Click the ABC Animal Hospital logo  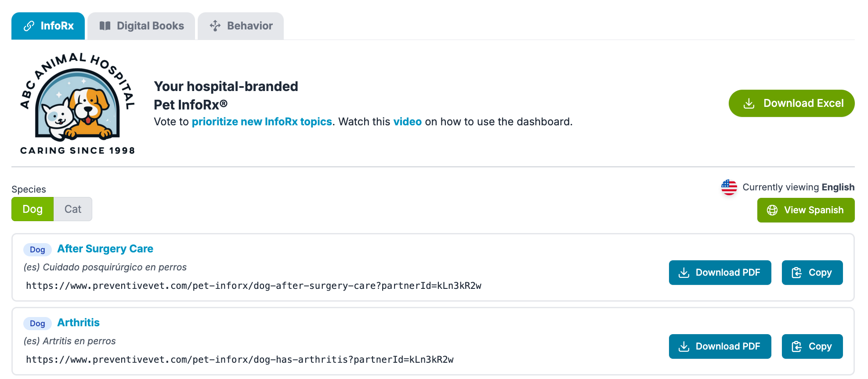(78, 104)
